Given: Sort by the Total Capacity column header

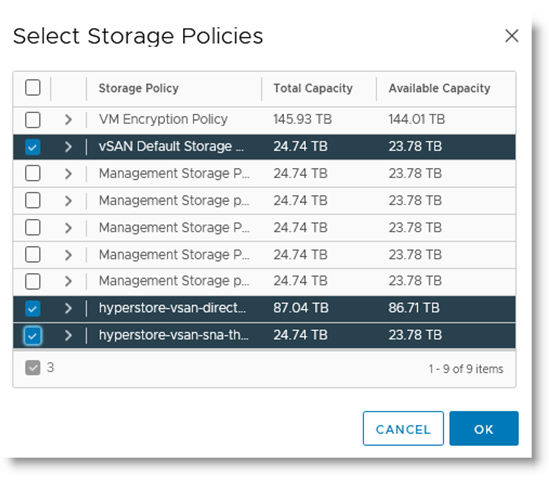Looking at the screenshot, I should point(313,88).
